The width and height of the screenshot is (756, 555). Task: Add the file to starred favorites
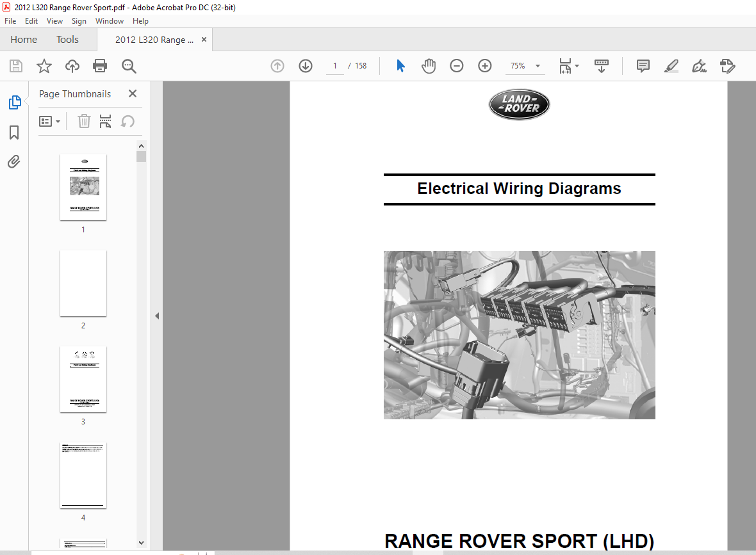coord(44,66)
